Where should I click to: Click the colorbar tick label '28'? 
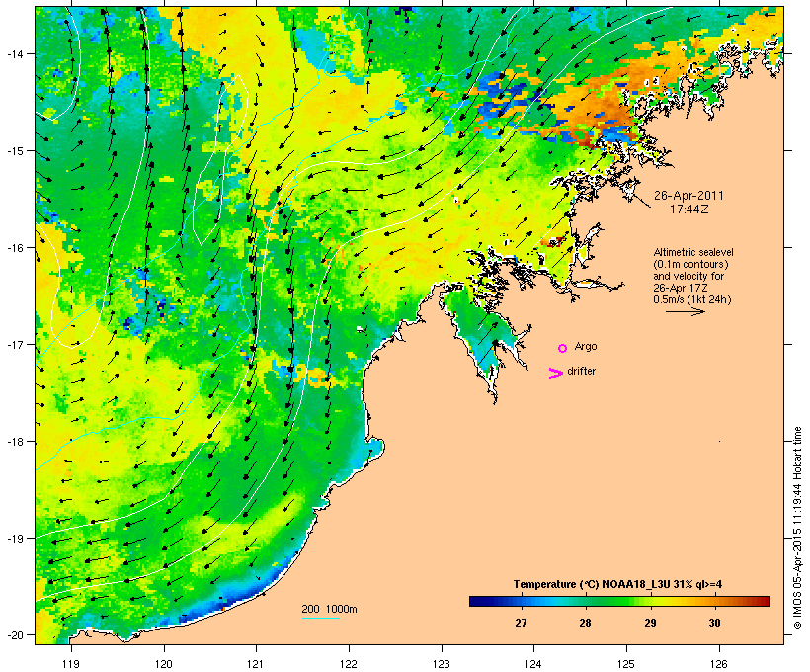(585, 623)
